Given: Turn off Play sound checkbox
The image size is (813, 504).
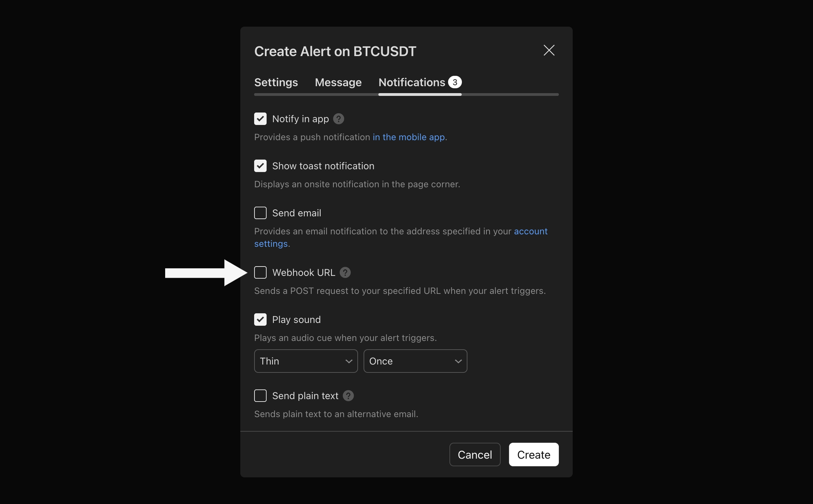Looking at the screenshot, I should (260, 319).
